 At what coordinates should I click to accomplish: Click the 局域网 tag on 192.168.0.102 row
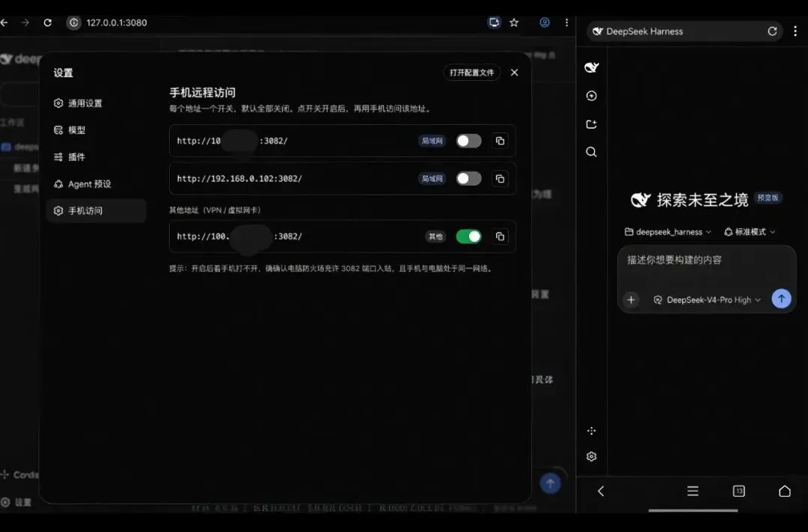click(x=432, y=178)
